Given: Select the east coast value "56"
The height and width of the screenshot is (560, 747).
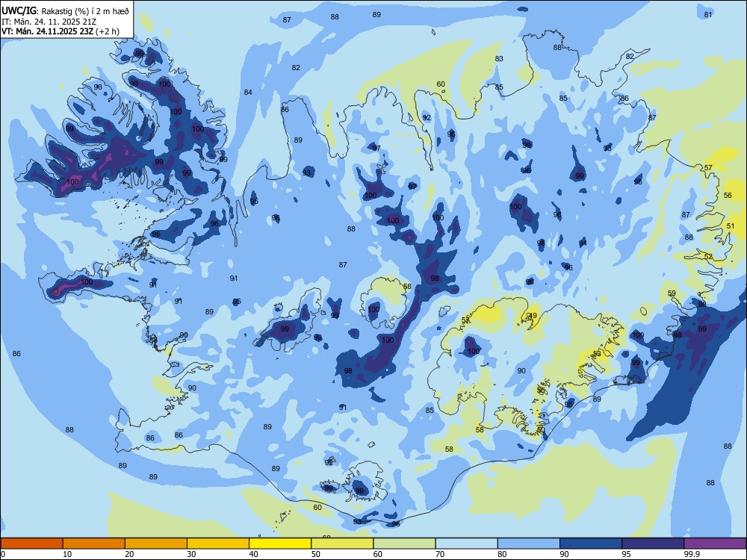Looking at the screenshot, I should click(x=728, y=196).
